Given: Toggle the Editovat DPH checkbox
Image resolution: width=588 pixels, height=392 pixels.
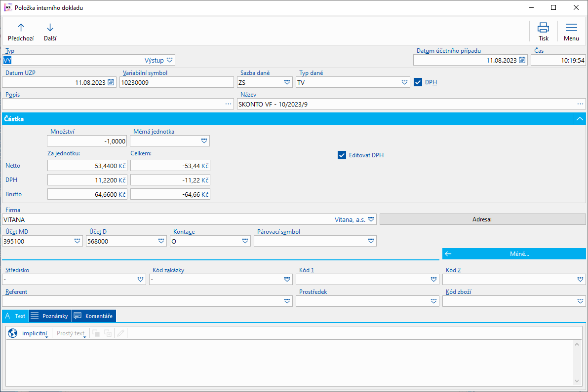Looking at the screenshot, I should coord(342,155).
